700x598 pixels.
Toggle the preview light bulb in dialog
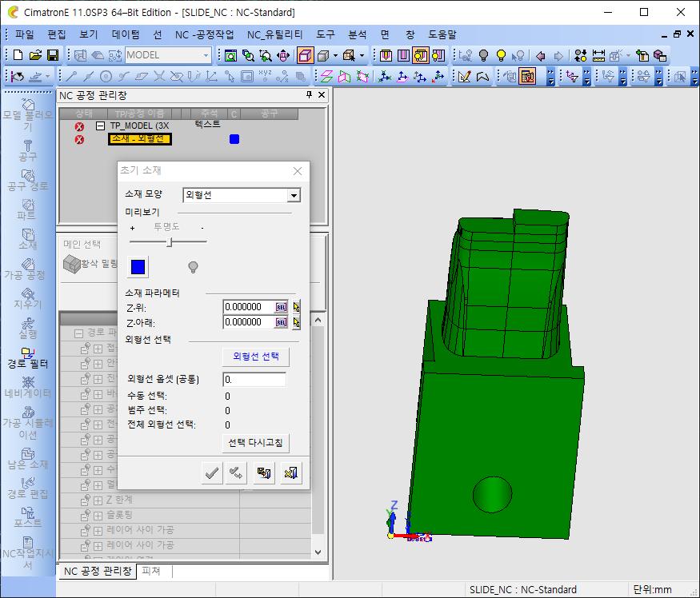(193, 267)
